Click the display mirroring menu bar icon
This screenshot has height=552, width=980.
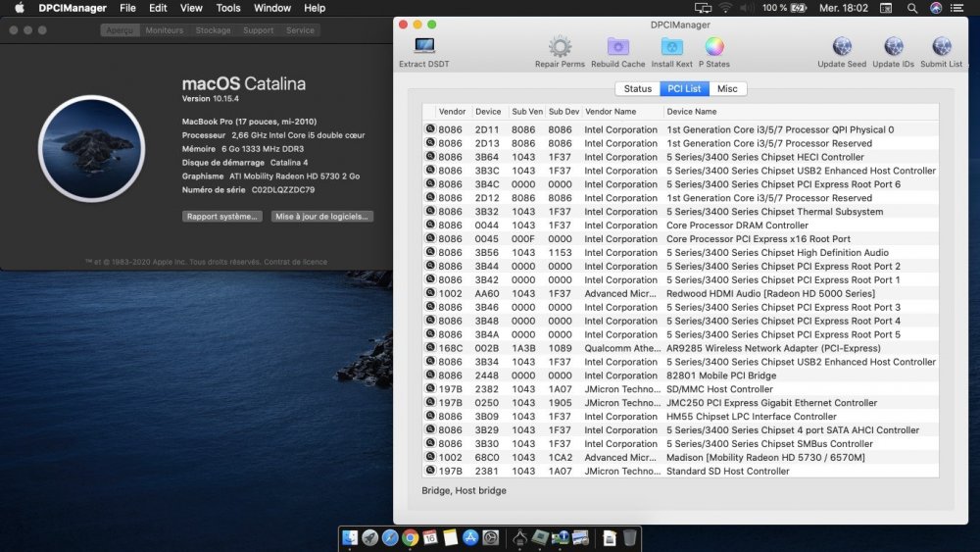(703, 8)
